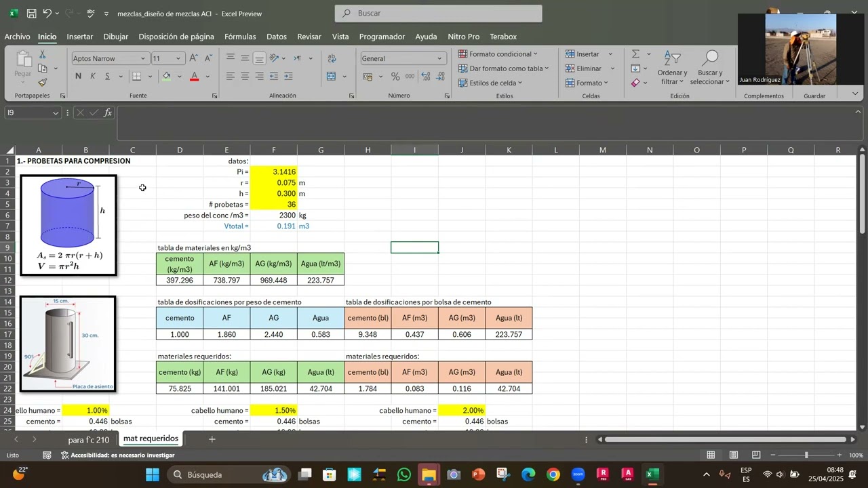Image resolution: width=868 pixels, height=488 pixels.
Task: Click the Undo arrow icon
Action: pyautogui.click(x=47, y=14)
